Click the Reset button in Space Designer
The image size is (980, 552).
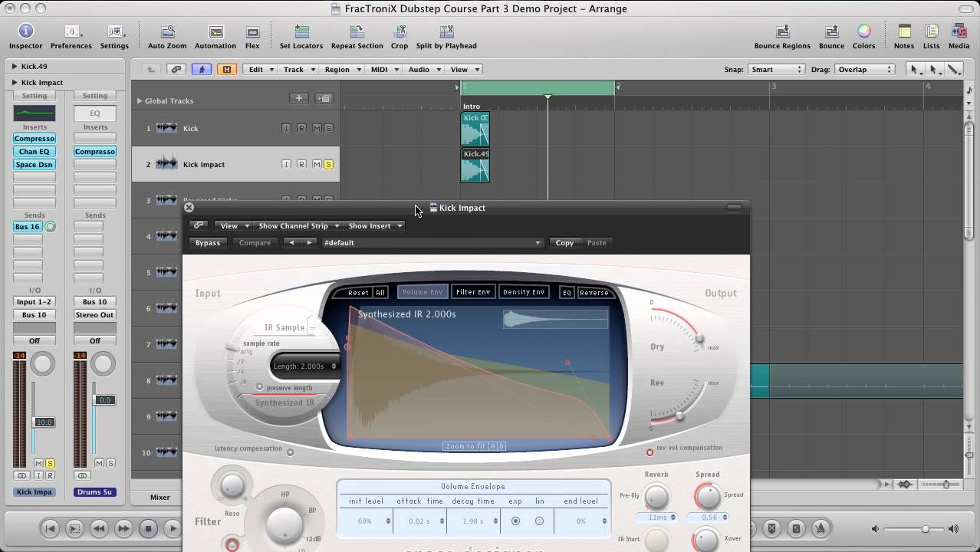pyautogui.click(x=358, y=292)
